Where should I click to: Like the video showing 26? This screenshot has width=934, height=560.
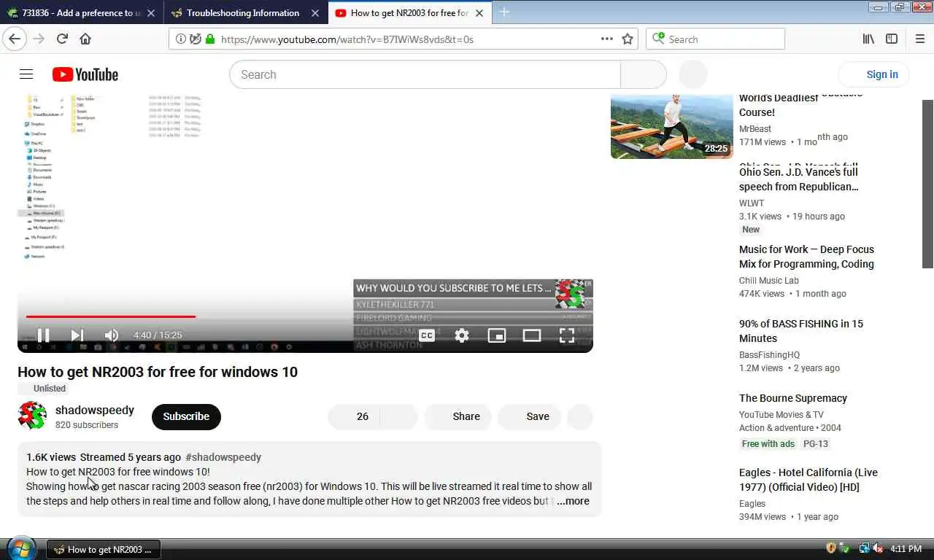(x=355, y=416)
